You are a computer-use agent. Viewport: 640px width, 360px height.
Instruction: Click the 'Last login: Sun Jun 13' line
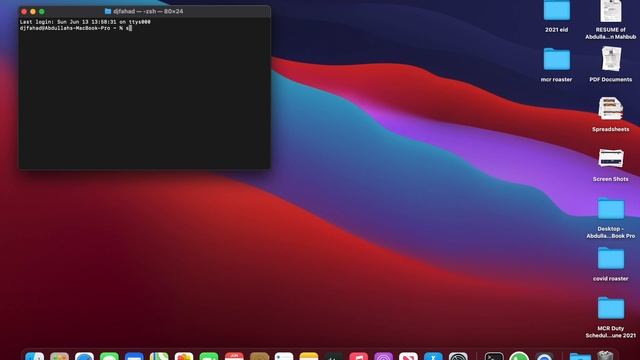(x=85, y=22)
